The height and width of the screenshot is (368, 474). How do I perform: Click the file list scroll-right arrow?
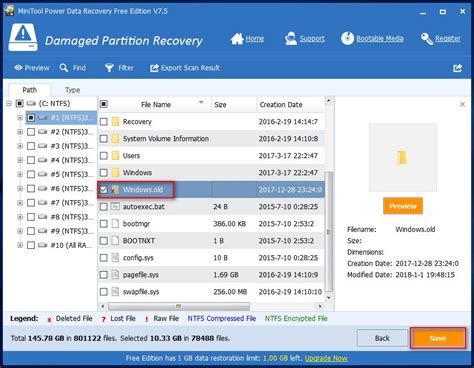tap(320, 306)
